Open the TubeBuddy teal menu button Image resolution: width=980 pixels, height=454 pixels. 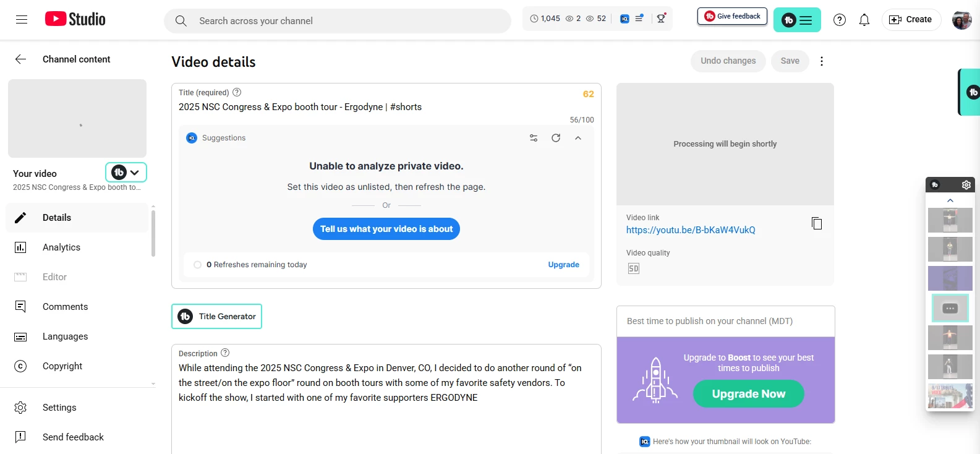click(x=797, y=20)
